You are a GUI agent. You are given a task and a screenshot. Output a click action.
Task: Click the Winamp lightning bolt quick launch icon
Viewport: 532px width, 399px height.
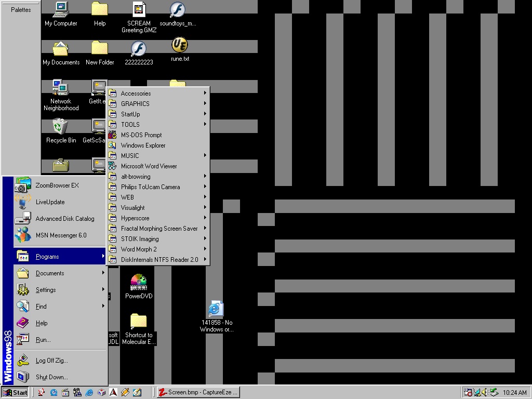click(125, 392)
